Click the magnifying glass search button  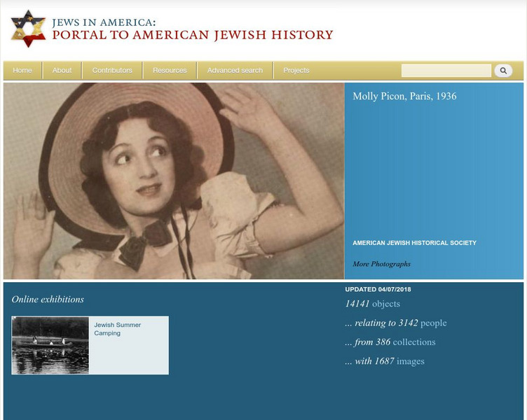pyautogui.click(x=503, y=71)
